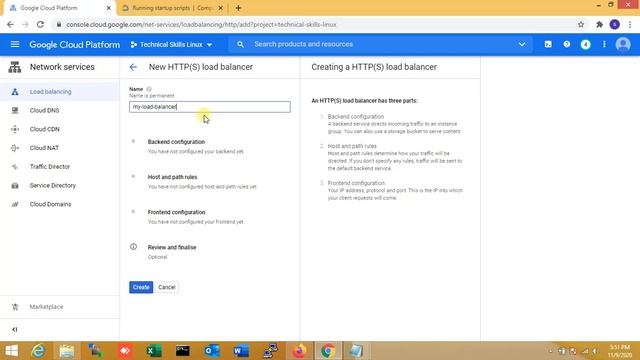This screenshot has height=360, width=640.
Task: Launch Internet Explorer from the taskbar
Action: pos(38,351)
